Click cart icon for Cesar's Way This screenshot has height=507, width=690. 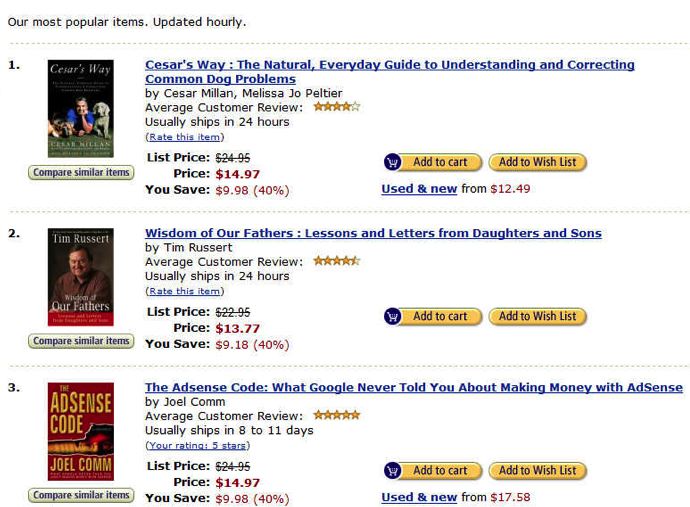coord(393,162)
